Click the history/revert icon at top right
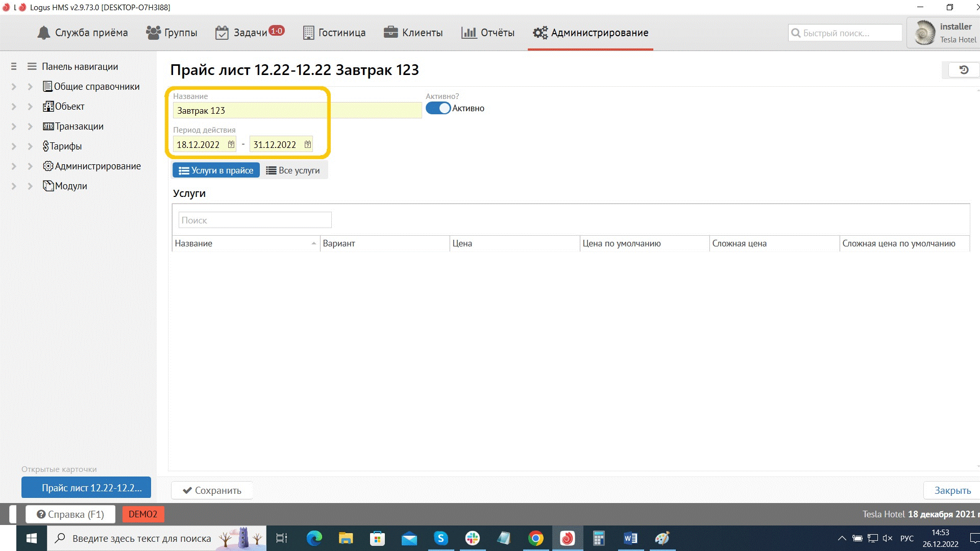 coord(964,70)
